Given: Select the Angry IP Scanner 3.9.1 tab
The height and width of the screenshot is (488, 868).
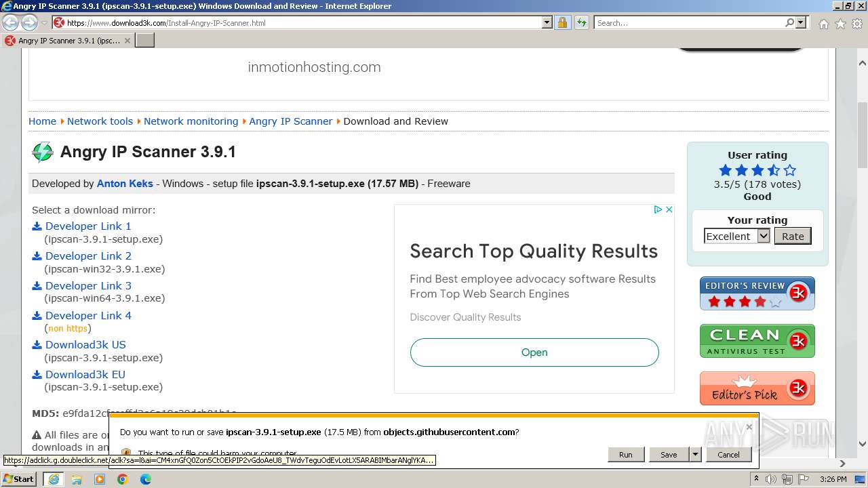Looking at the screenshot, I should pos(68,41).
